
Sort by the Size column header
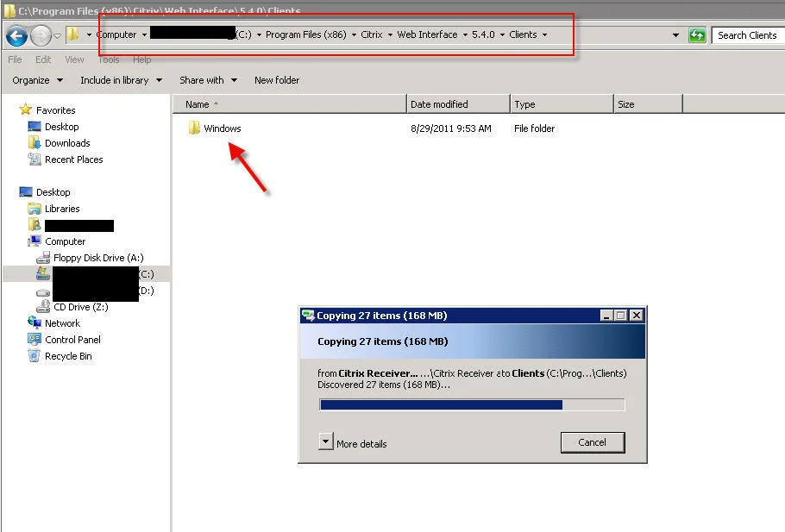click(x=648, y=104)
